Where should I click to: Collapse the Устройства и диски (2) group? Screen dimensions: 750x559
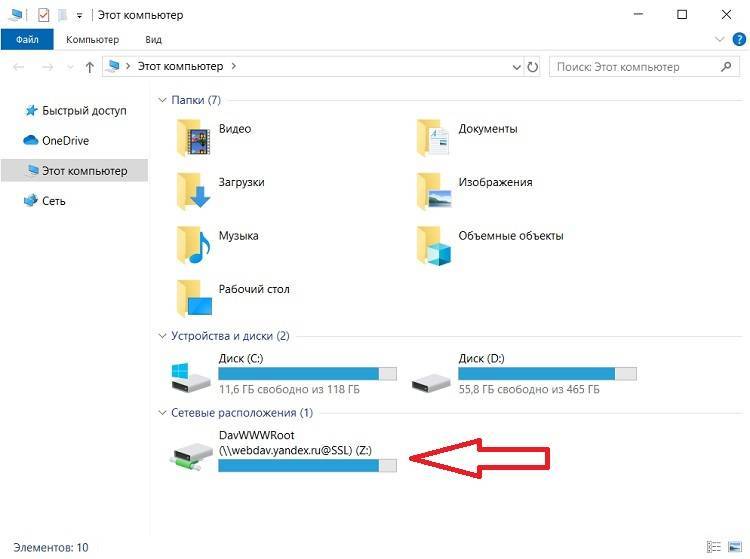[x=162, y=336]
